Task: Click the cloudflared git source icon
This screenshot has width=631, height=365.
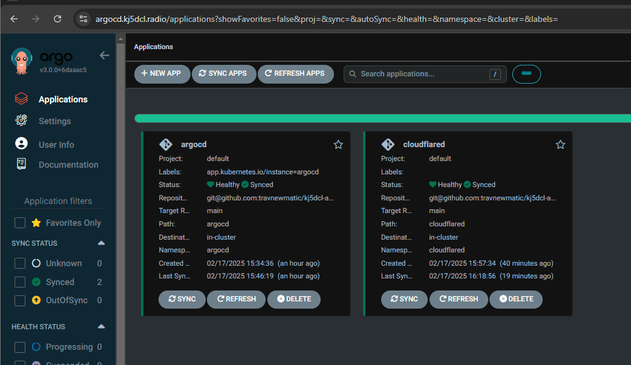Action: point(388,144)
